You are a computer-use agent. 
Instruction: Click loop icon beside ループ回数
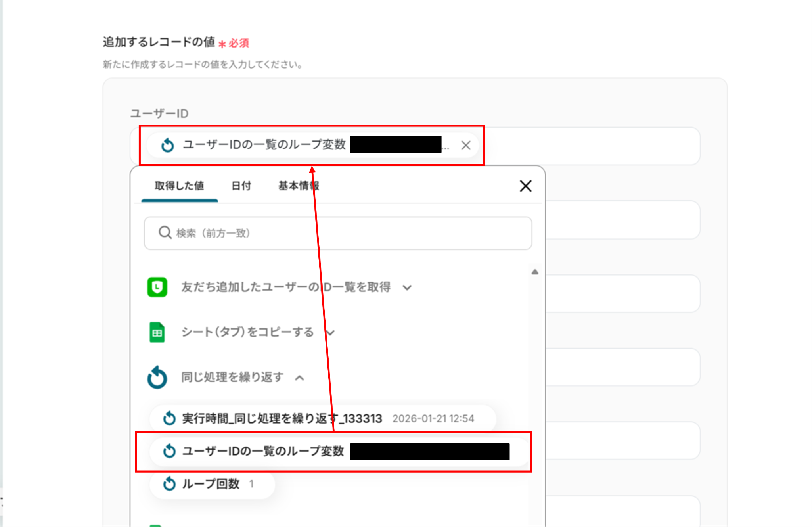point(169,483)
